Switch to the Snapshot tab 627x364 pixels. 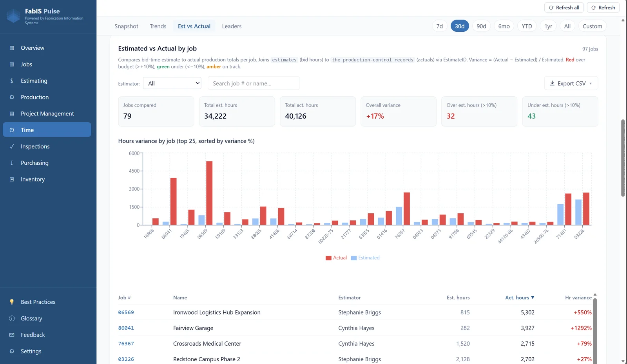(x=126, y=26)
